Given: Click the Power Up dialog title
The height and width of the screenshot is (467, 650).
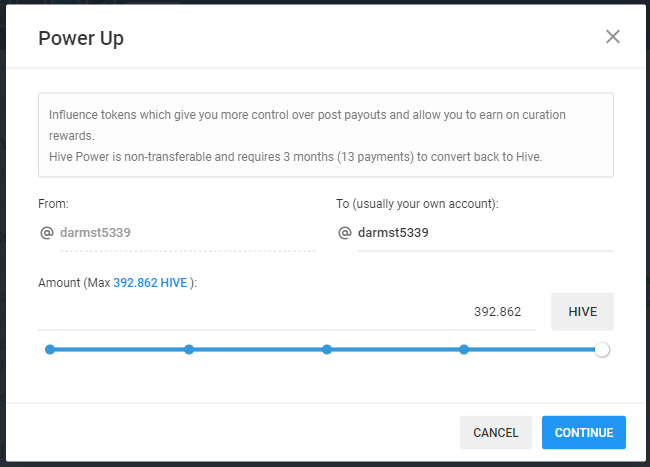Looking at the screenshot, I should [81, 38].
